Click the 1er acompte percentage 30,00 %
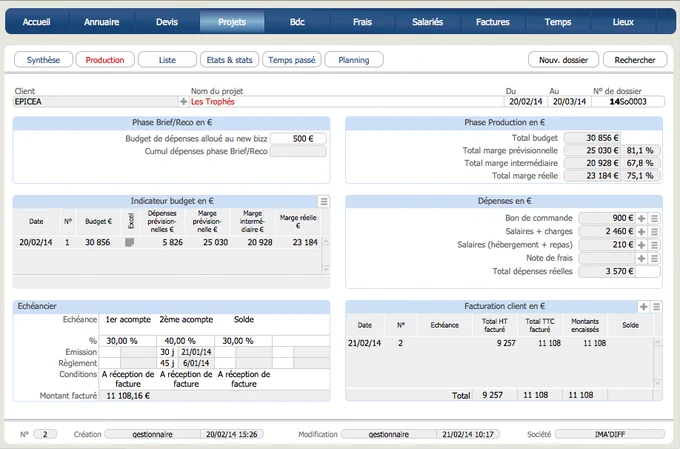This screenshot has width=680, height=449. coord(128,341)
